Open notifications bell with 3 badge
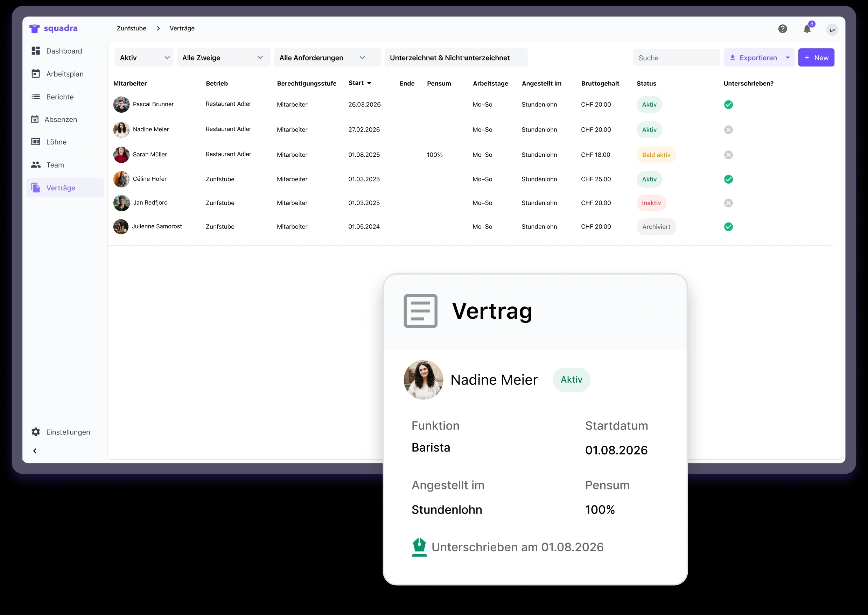868x615 pixels. [807, 29]
